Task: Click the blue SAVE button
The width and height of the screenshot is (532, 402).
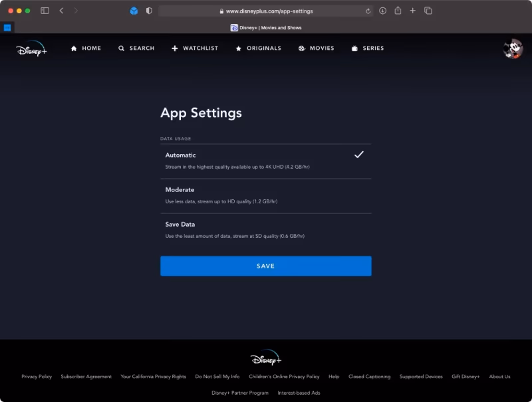Action: coord(265,265)
